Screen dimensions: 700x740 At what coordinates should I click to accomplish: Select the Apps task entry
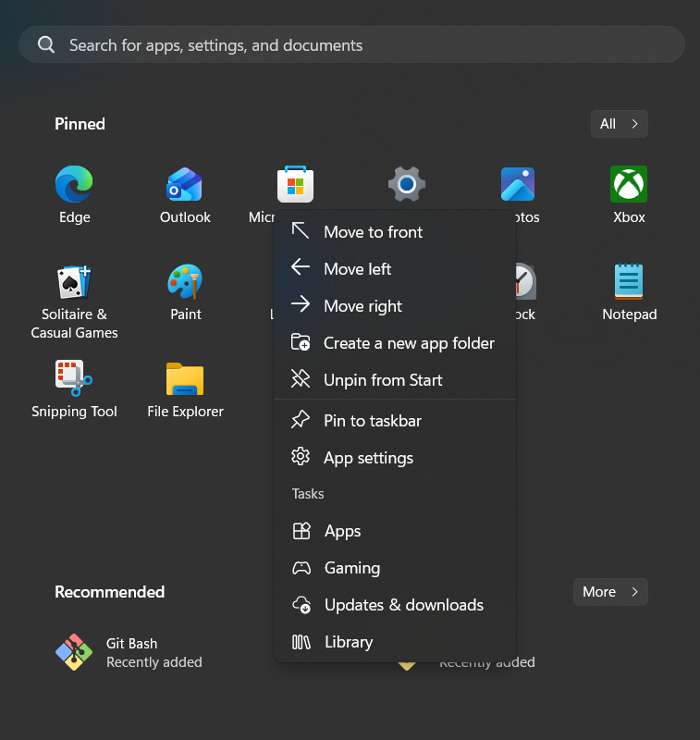coord(395,531)
